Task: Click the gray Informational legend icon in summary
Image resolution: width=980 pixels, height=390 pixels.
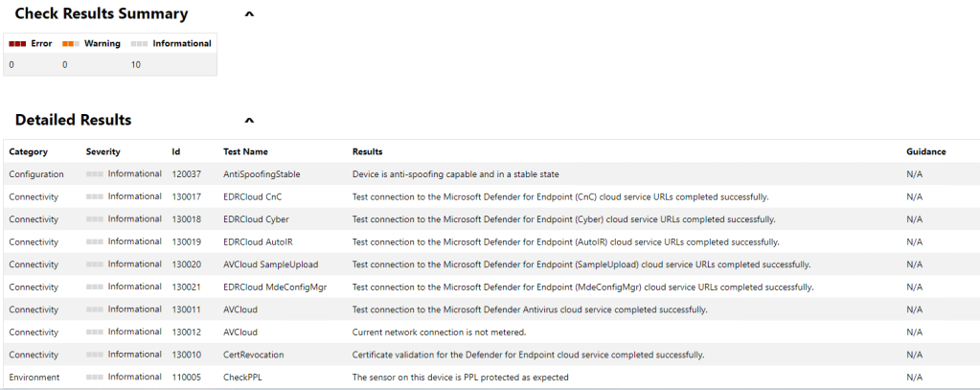Action: click(140, 44)
